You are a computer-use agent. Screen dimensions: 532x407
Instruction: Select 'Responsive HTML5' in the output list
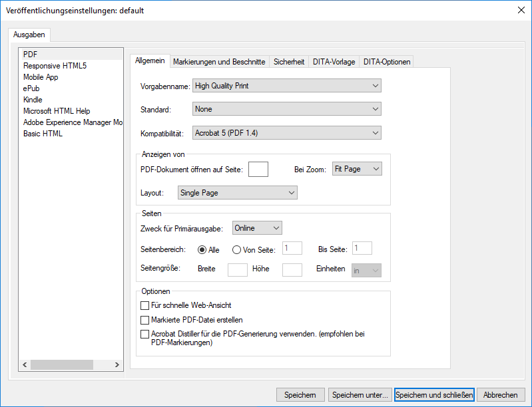(x=55, y=66)
